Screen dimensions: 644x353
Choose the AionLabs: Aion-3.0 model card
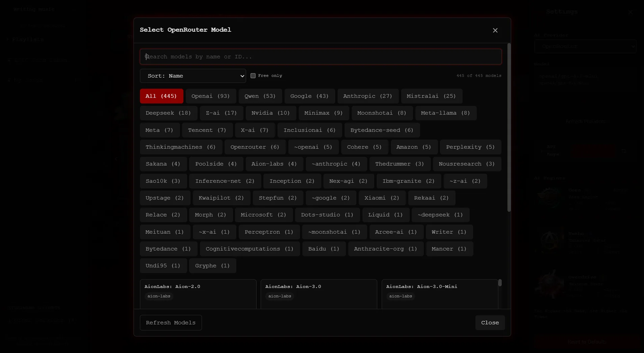319,294
